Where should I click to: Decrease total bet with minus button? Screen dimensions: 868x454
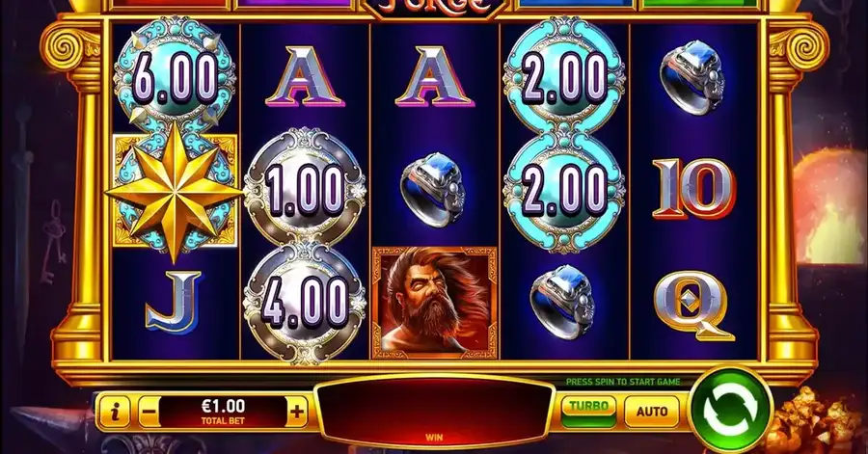(149, 412)
